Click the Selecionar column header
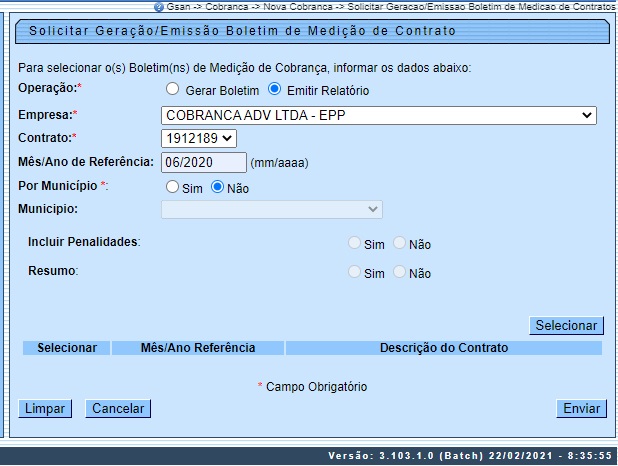Image resolution: width=618 pixels, height=466 pixels. pyautogui.click(x=67, y=348)
